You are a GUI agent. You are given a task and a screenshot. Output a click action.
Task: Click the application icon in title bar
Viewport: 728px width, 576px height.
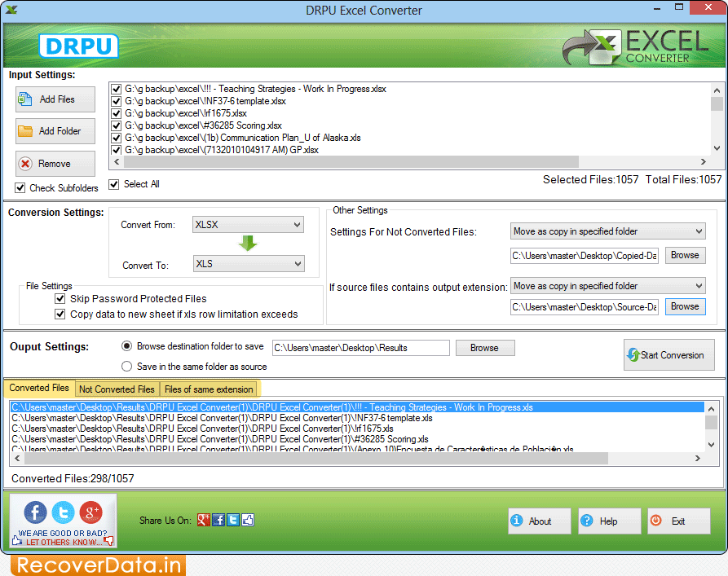(11, 10)
